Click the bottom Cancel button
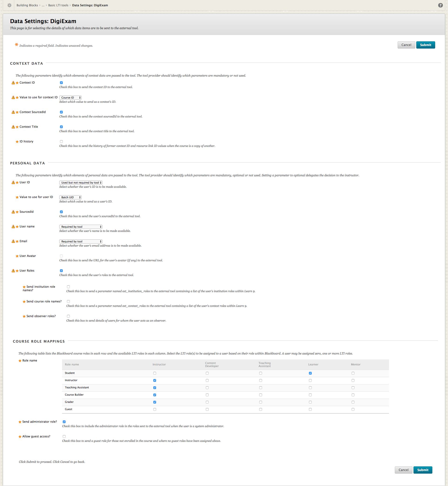448x486 pixels. tap(403, 470)
